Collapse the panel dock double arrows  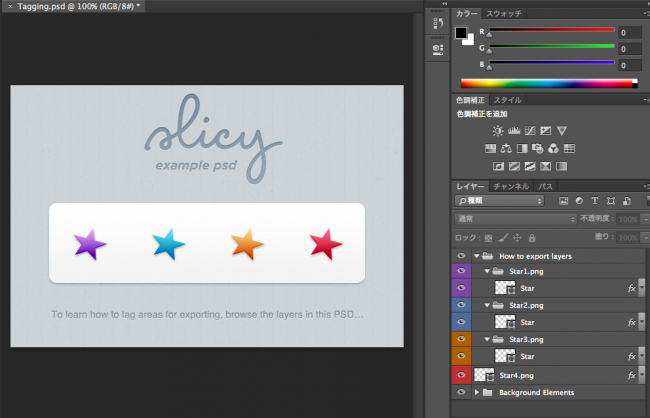[x=444, y=4]
